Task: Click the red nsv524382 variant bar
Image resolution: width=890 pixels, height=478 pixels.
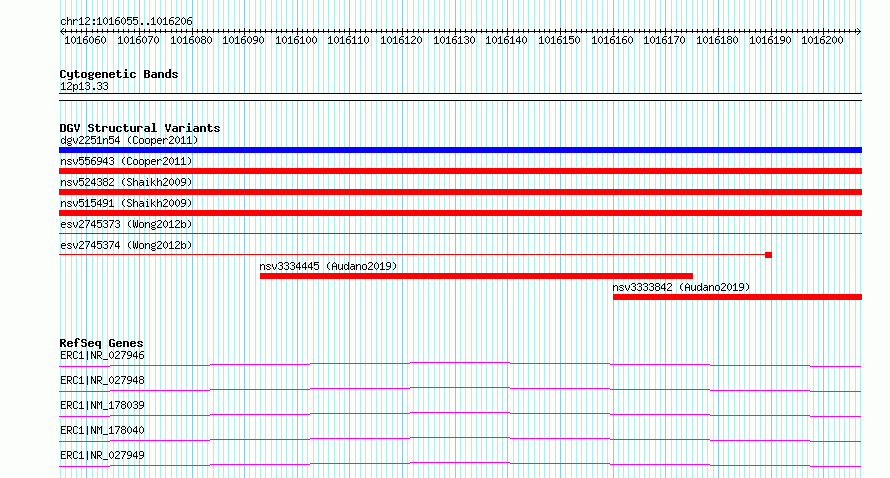Action: pyautogui.click(x=460, y=192)
